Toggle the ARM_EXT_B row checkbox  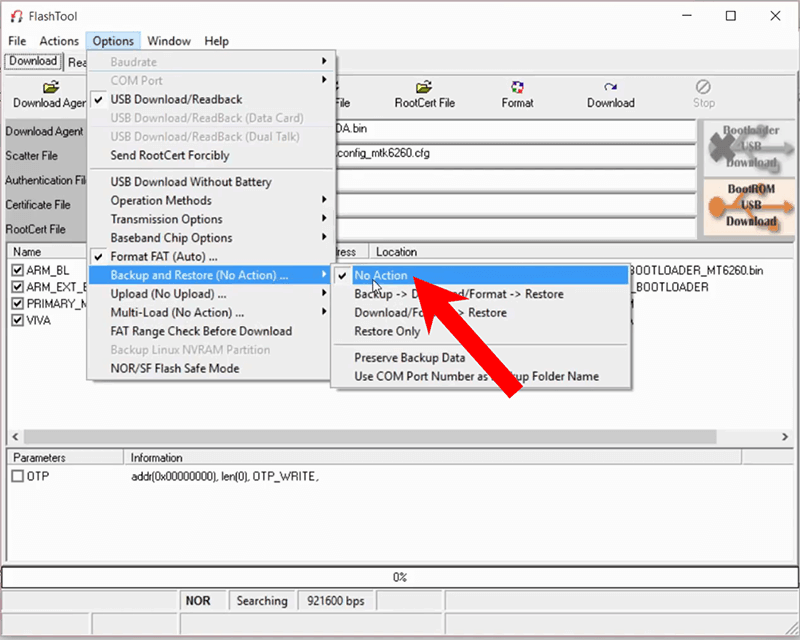point(18,287)
